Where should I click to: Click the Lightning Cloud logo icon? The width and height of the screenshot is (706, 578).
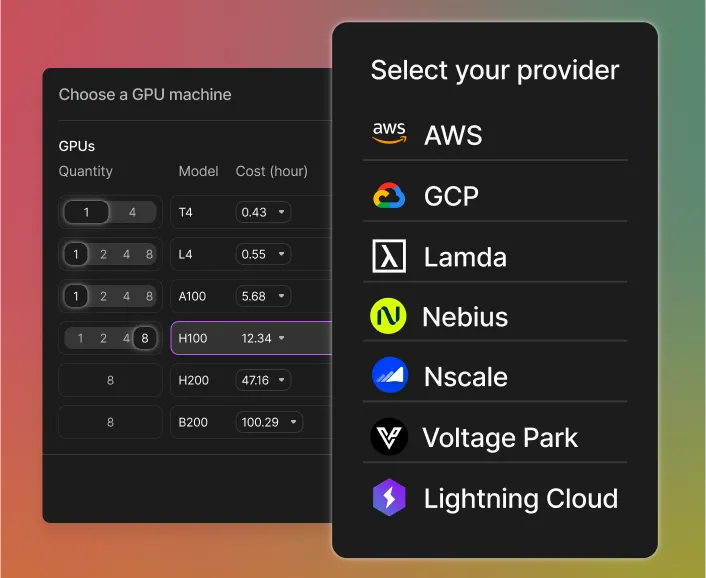point(389,497)
